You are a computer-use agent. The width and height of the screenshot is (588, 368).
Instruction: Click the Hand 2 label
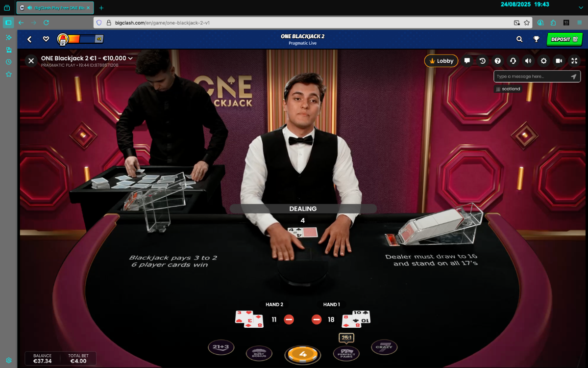point(274,305)
